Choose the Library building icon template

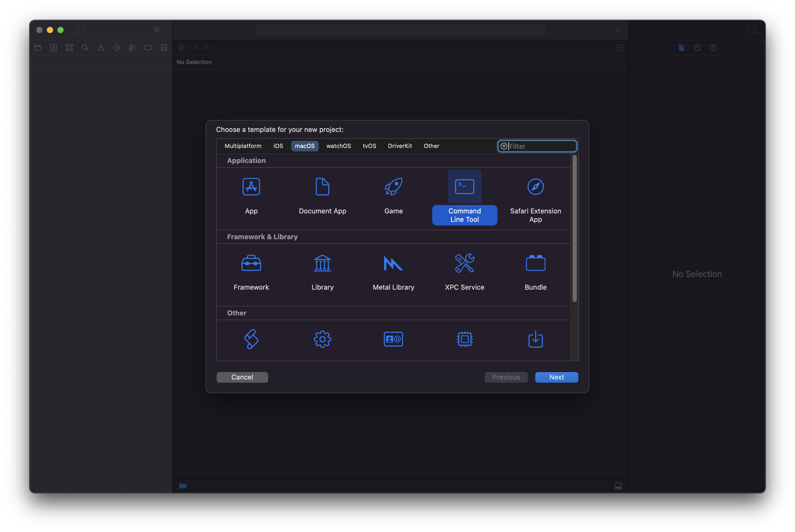[x=322, y=263]
